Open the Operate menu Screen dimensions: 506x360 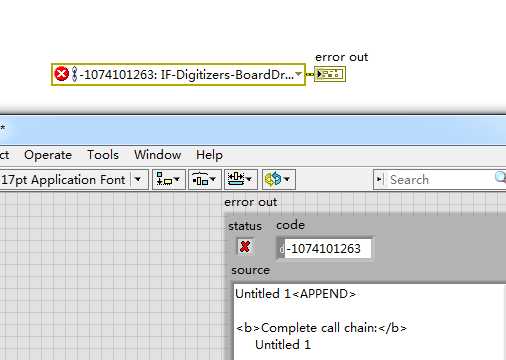(48, 155)
